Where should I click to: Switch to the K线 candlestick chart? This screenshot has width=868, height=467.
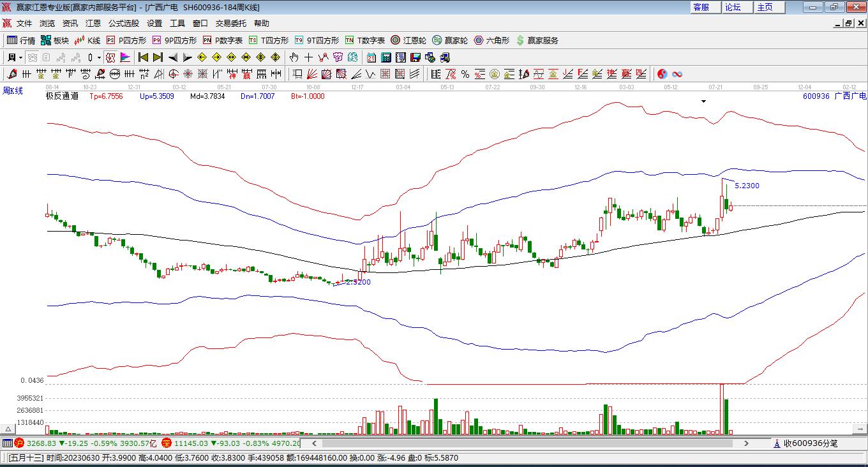click(x=87, y=40)
